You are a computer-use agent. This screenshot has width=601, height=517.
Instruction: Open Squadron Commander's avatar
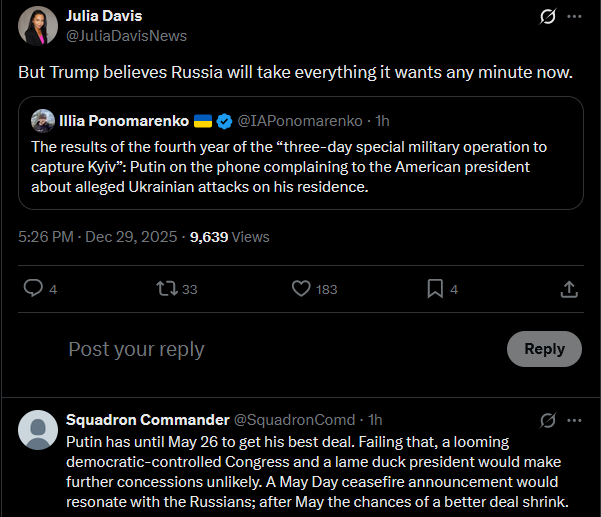(x=38, y=429)
